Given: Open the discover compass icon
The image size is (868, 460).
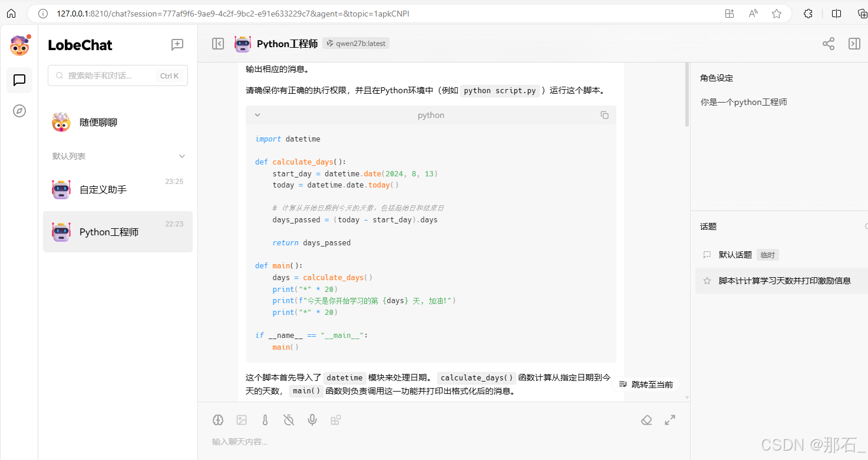Looking at the screenshot, I should coord(19,111).
